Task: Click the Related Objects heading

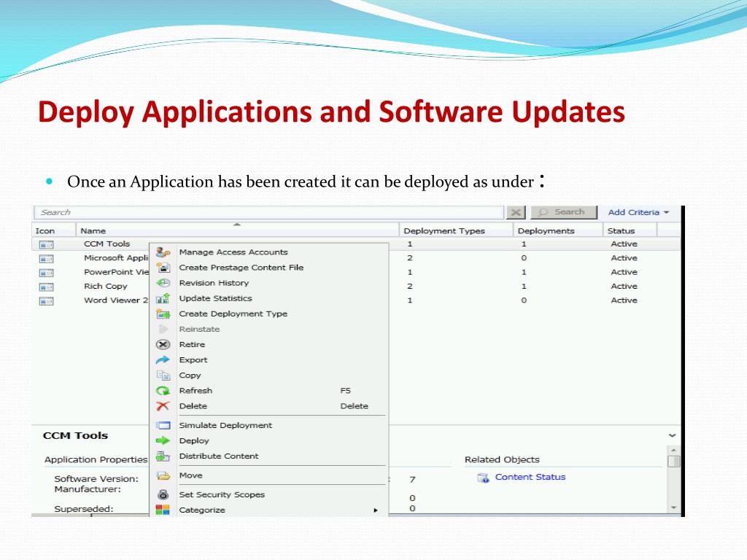Action: [x=502, y=459]
